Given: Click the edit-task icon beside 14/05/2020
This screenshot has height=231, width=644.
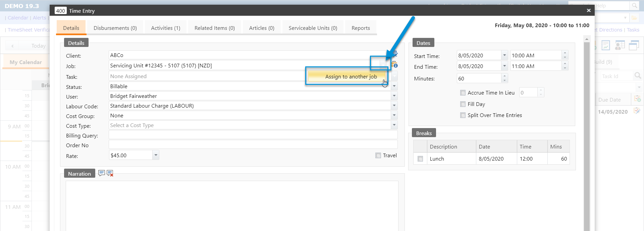Looking at the screenshot, I should pyautogui.click(x=637, y=111).
